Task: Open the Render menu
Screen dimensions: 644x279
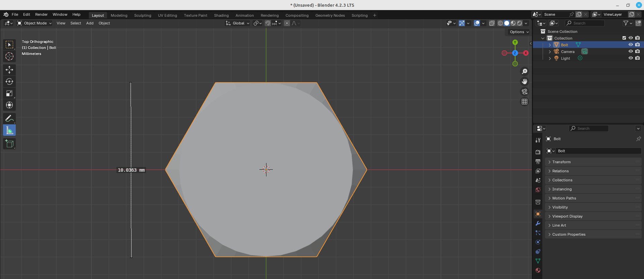Action: pyautogui.click(x=41, y=14)
